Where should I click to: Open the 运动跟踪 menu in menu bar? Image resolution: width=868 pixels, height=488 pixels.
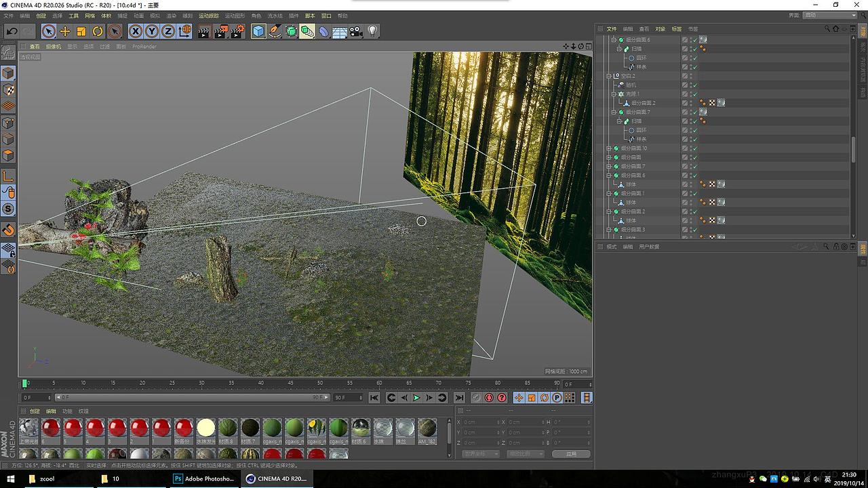(x=208, y=16)
